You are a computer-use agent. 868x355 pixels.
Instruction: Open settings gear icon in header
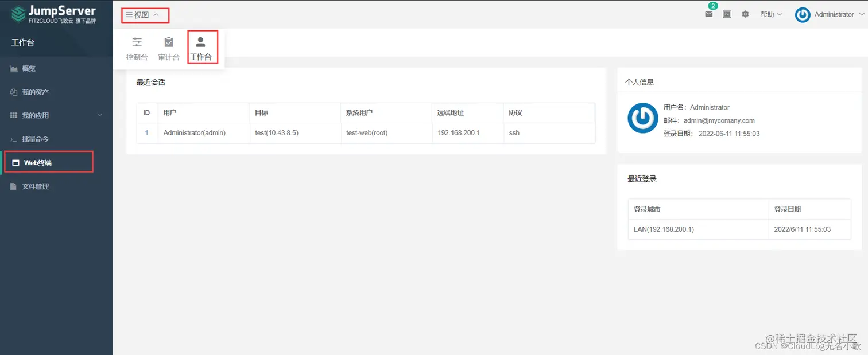[745, 14]
